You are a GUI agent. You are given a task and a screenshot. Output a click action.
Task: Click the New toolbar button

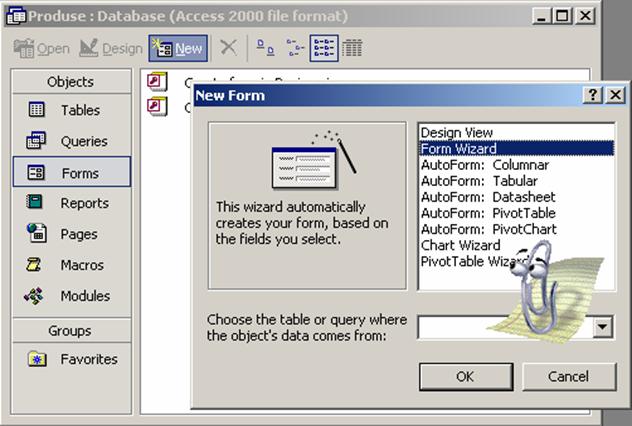point(178,48)
